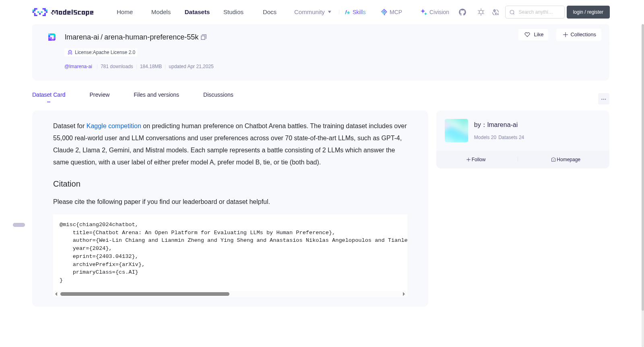The image size is (644, 347).
Task: Expand the Community dropdown menu
Action: pos(313,12)
